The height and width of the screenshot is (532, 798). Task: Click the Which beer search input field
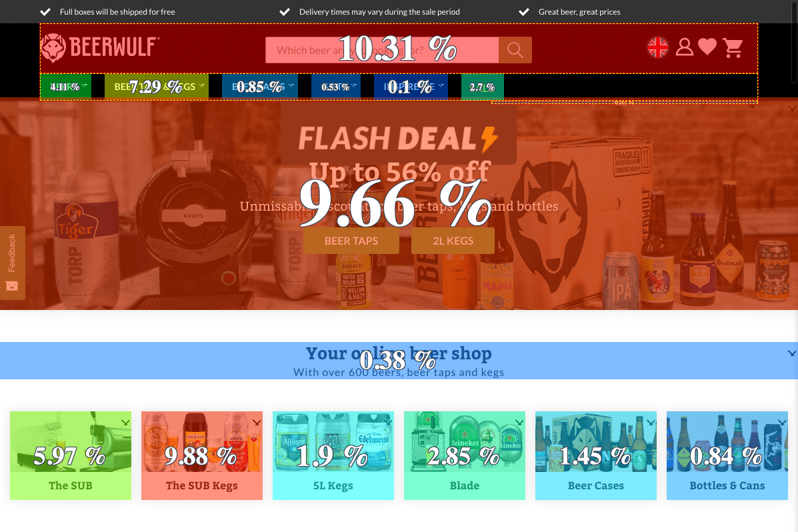[382, 50]
